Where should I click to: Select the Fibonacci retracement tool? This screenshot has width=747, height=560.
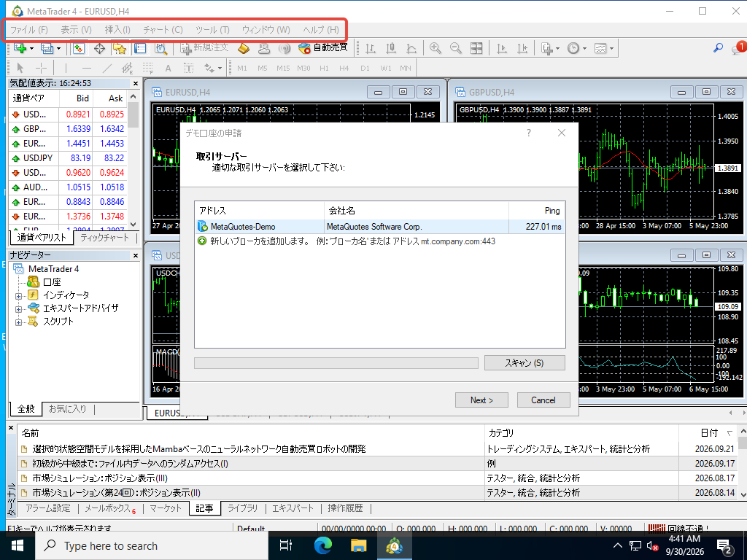tap(147, 68)
